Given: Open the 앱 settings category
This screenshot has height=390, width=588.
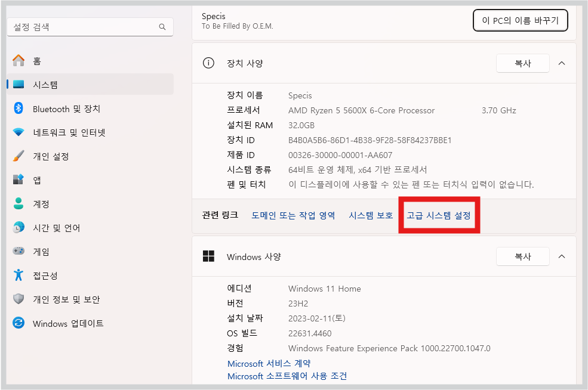Looking at the screenshot, I should point(90,180).
